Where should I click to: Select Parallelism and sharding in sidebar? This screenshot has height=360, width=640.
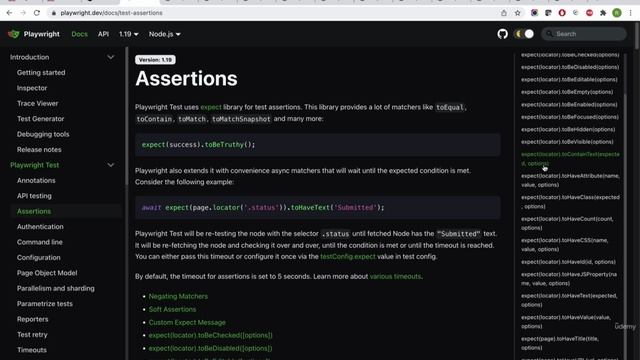(56, 288)
